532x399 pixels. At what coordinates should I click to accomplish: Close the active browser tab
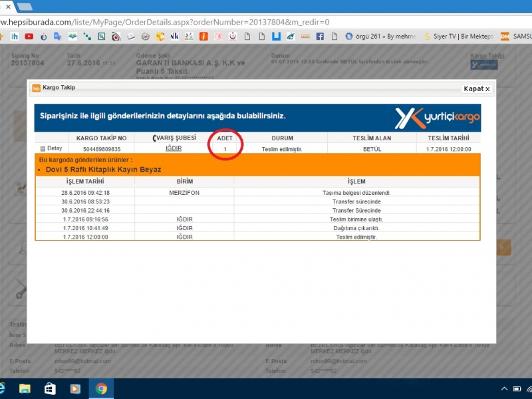[8, 7]
